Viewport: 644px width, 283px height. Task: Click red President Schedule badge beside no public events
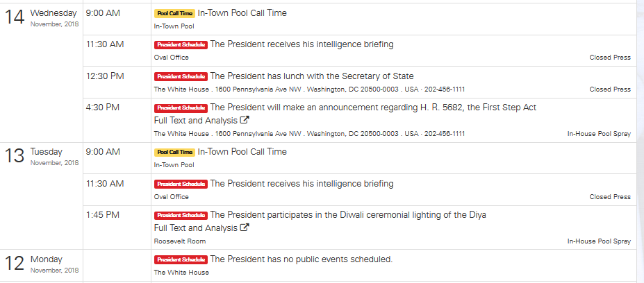click(181, 260)
